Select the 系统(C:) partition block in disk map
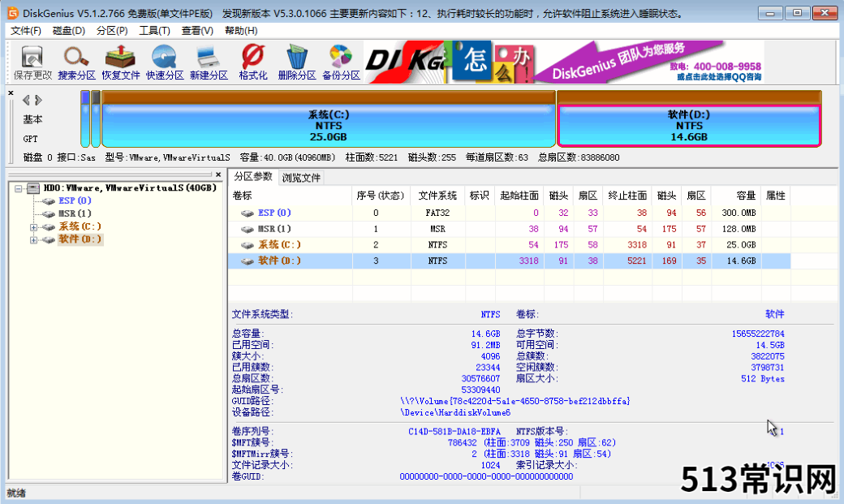 [x=329, y=119]
